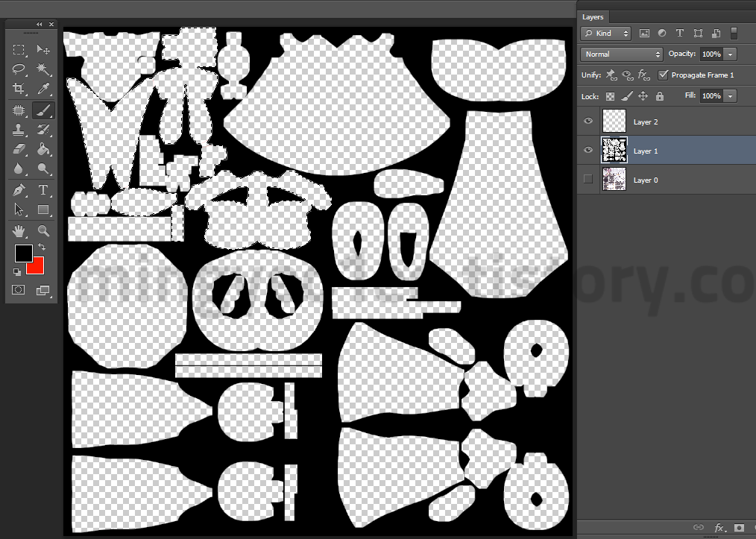Open the Kind filter type dropdown

click(606, 34)
